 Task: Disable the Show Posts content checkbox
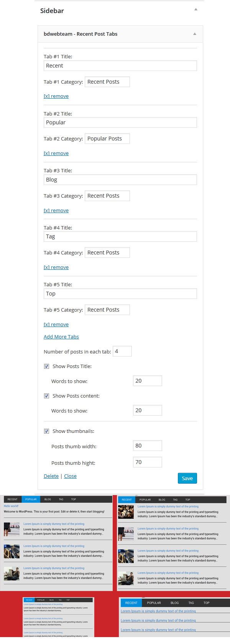pos(47,396)
